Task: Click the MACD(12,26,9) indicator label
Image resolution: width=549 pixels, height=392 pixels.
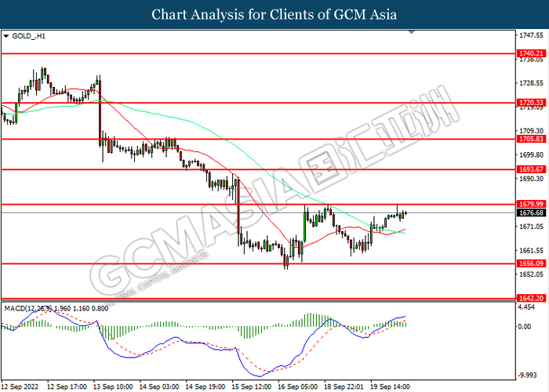Action: point(28,308)
